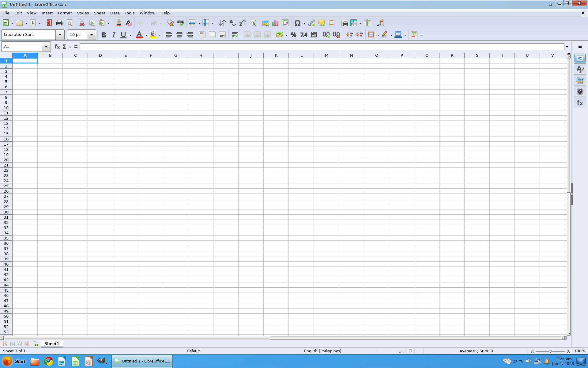Open the Navigator sidebar panel
Image resolution: width=588 pixels, height=368 pixels.
pos(580,92)
